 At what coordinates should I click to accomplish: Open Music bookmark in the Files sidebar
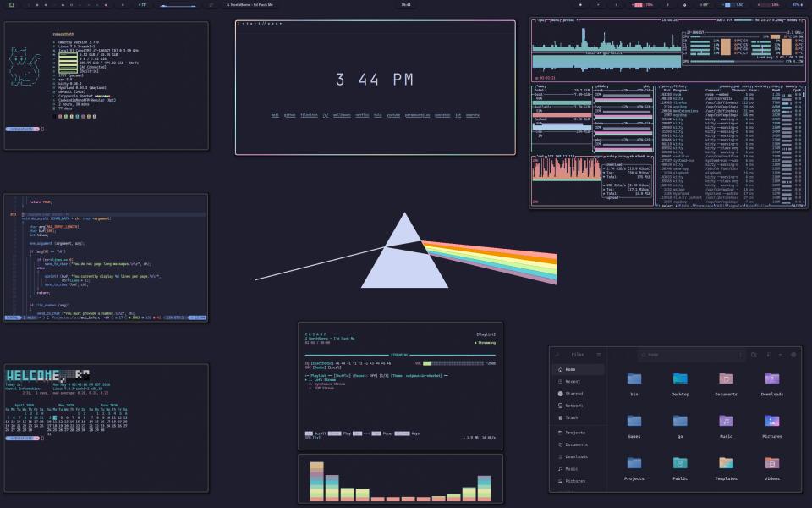[x=578, y=468]
